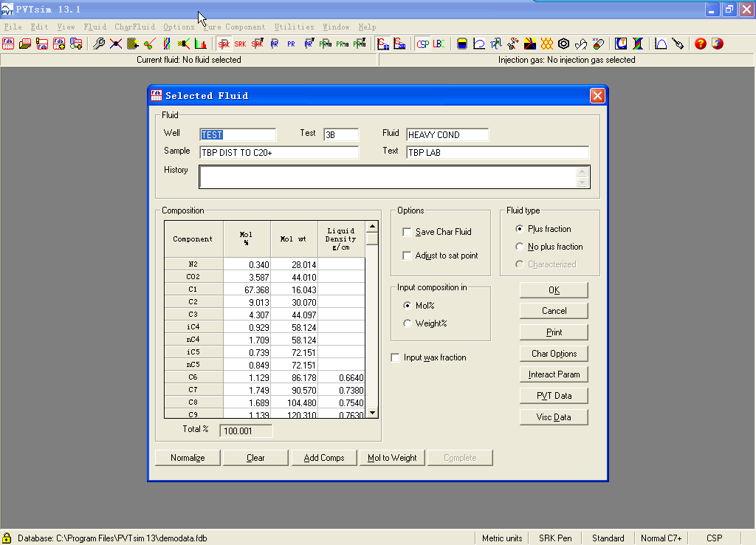Click the Cancel button
Viewport: 756px width, 545px height.
(554, 311)
